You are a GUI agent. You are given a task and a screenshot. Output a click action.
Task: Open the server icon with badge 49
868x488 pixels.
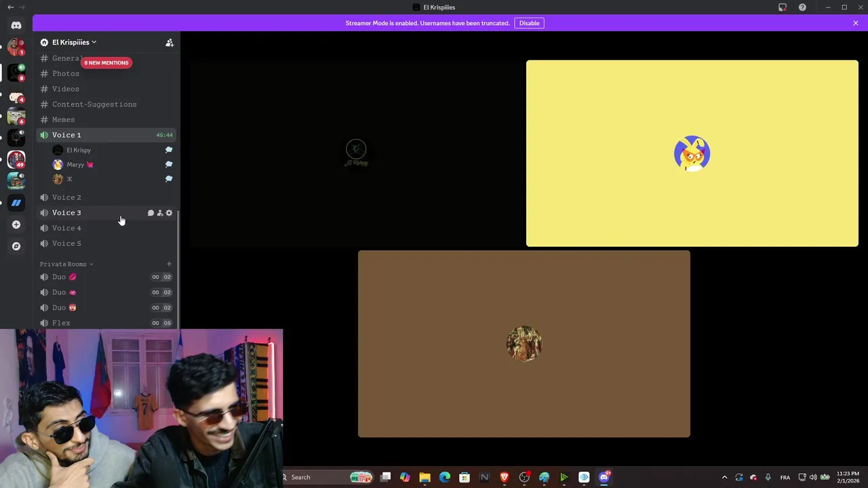click(16, 159)
